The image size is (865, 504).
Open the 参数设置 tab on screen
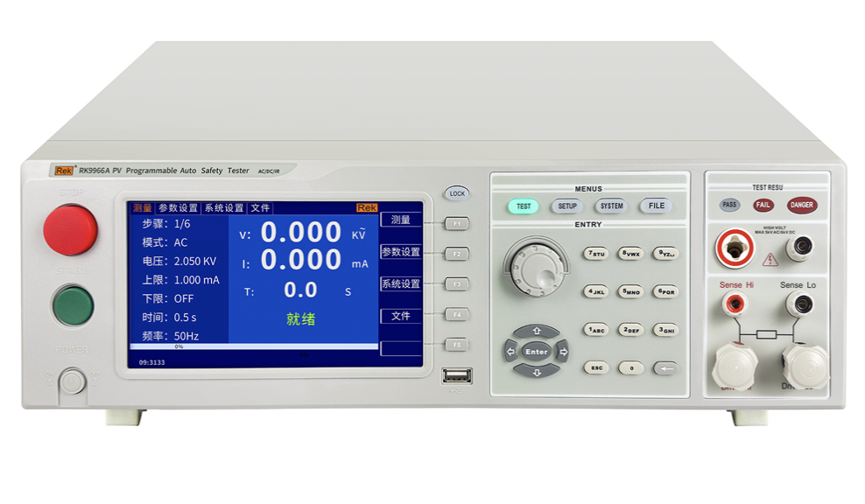click(x=178, y=208)
